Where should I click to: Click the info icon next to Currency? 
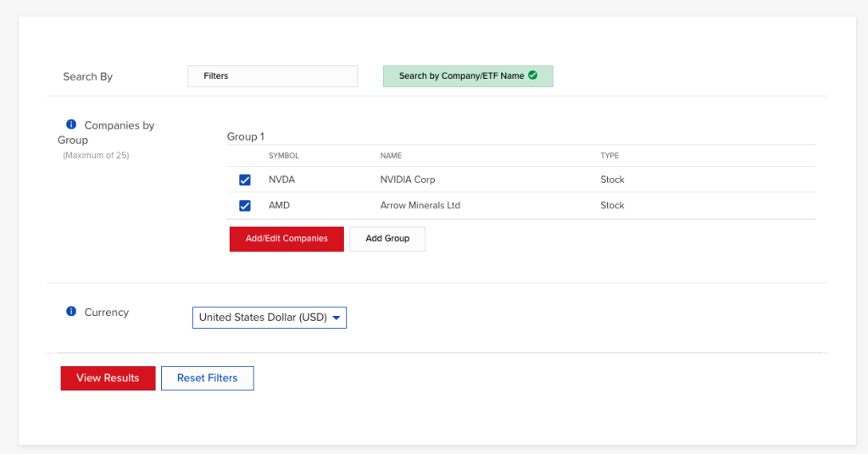(x=71, y=312)
